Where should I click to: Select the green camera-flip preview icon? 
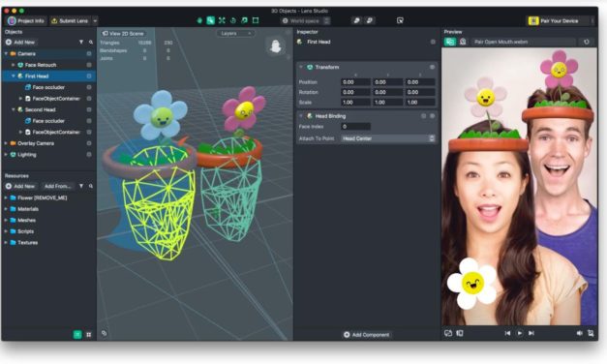point(450,42)
